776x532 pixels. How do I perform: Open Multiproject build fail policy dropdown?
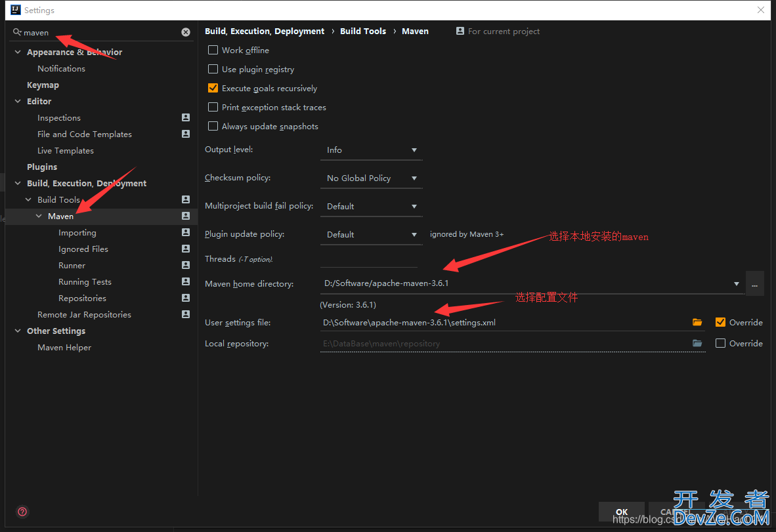pyautogui.click(x=371, y=206)
